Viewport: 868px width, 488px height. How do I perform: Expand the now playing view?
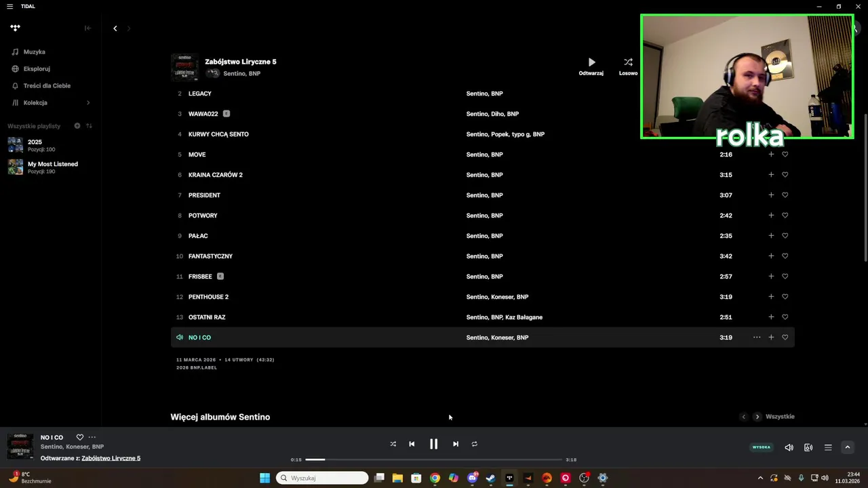point(847,447)
